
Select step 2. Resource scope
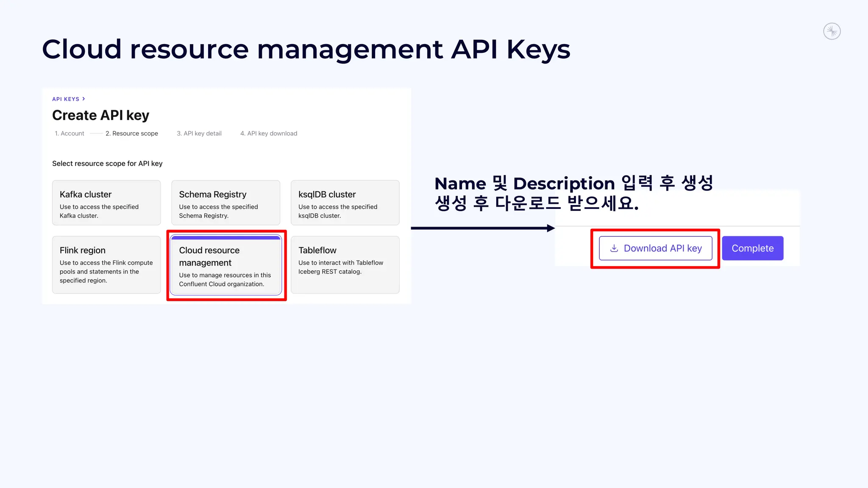[132, 133]
